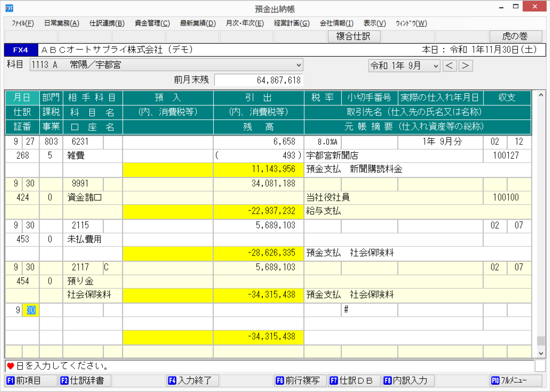Open the 日常業務(A) menu
The width and height of the screenshot is (550, 392).
(62, 23)
